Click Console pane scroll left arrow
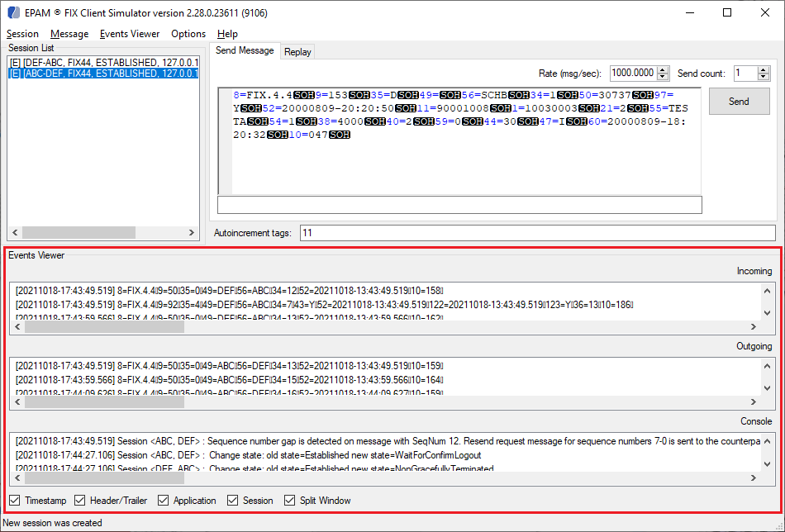Screen dimensions: 785x532 [x=17, y=478]
